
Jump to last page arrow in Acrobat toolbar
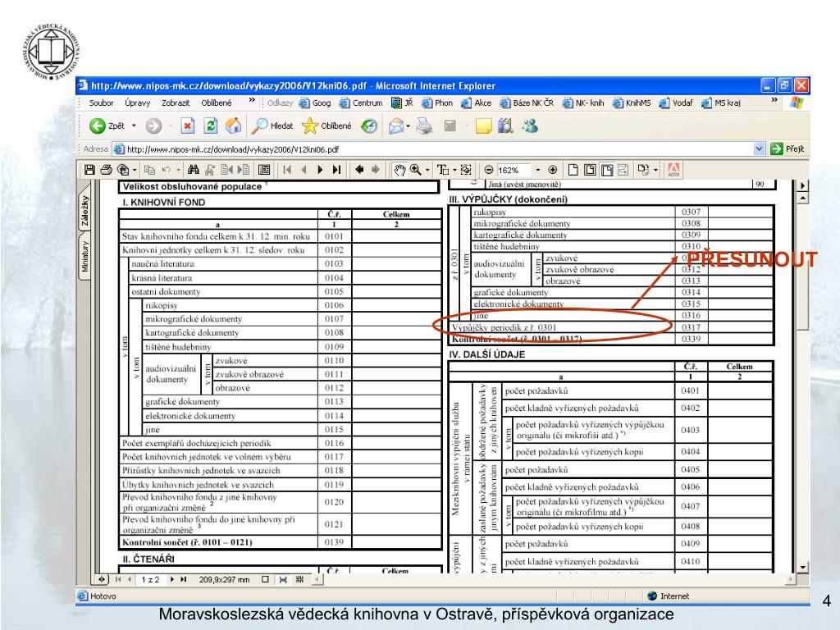point(336,170)
